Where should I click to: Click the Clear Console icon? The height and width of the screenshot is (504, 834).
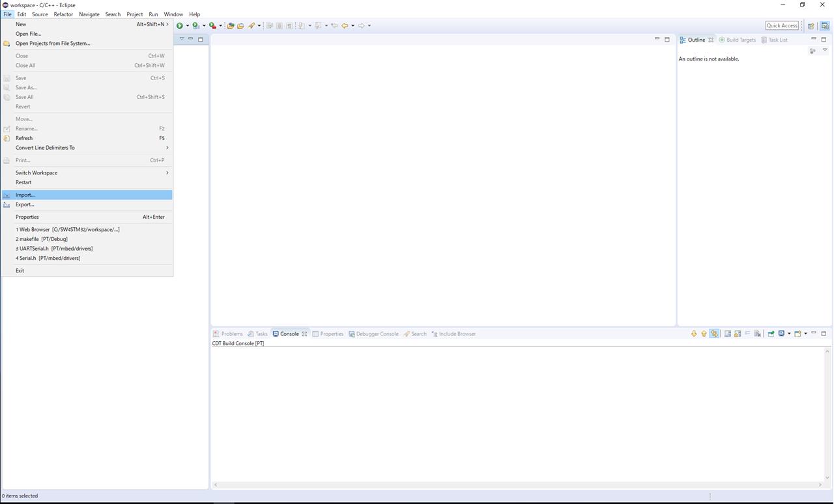pyautogui.click(x=757, y=333)
